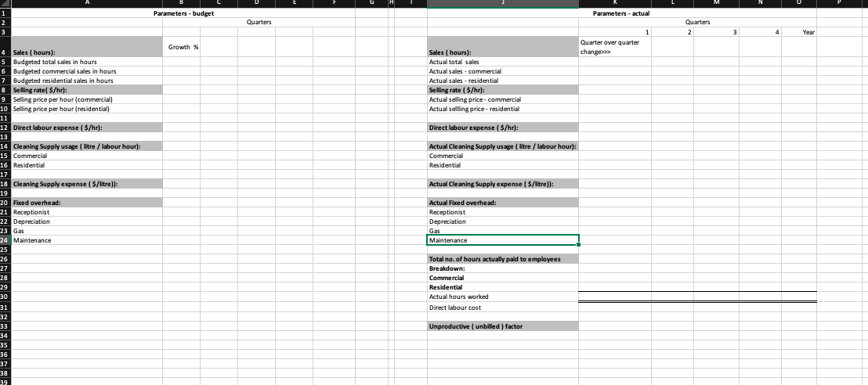Click "Actual sellling price - residential" cell

(503, 109)
